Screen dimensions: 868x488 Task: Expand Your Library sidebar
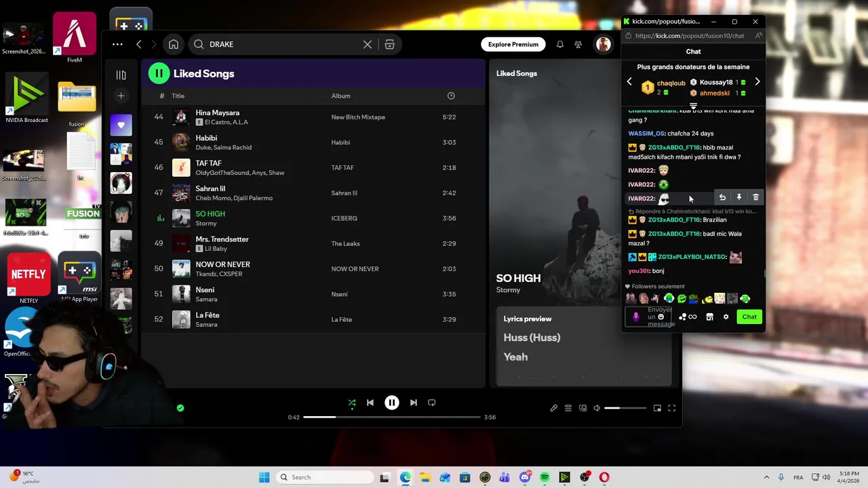(x=121, y=75)
